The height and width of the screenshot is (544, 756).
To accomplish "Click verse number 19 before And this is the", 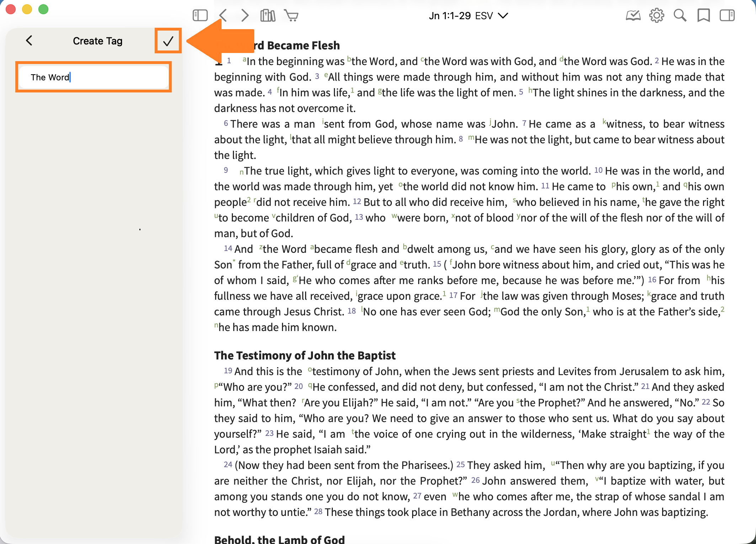I will (228, 371).
